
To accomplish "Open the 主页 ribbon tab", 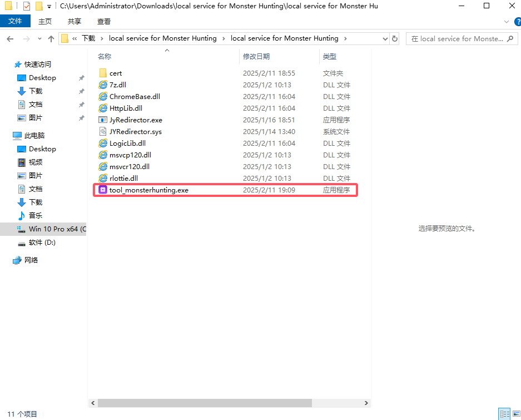I will click(45, 21).
